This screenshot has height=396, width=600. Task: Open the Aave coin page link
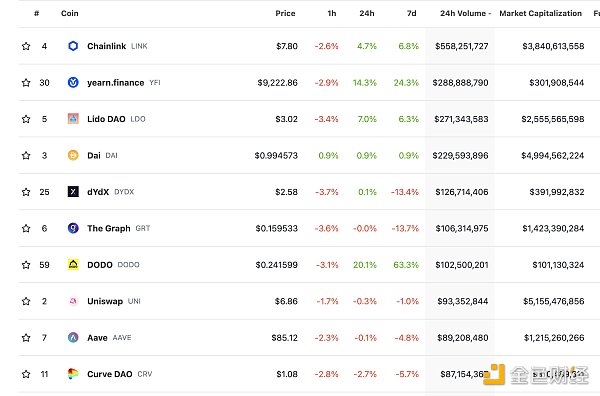[x=97, y=338]
